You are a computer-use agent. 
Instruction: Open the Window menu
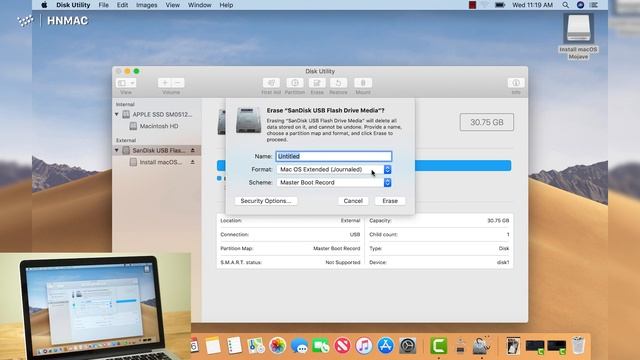coord(200,5)
